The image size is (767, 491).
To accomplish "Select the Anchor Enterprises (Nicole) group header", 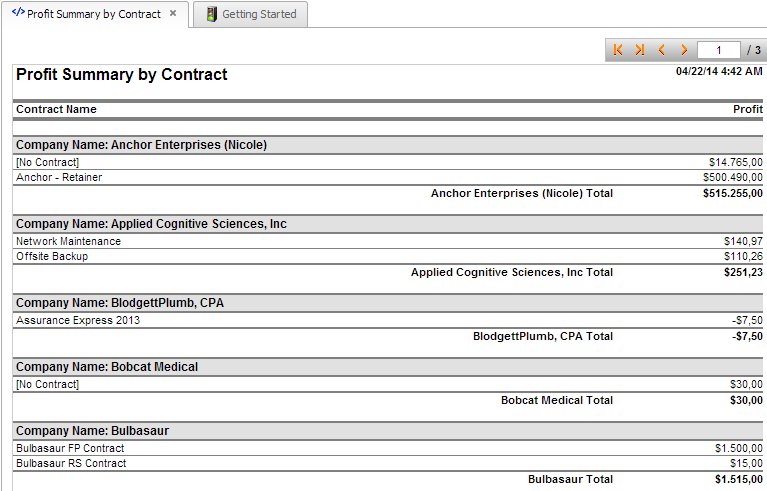I will coord(388,145).
